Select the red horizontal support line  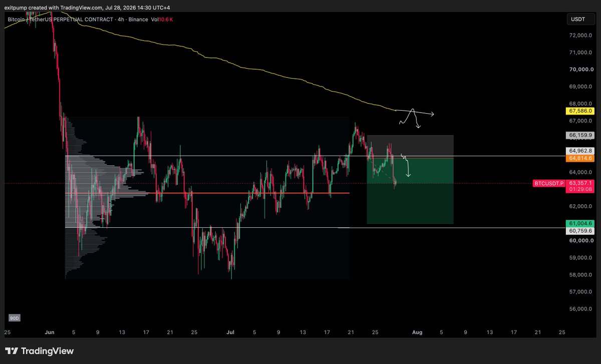point(208,193)
